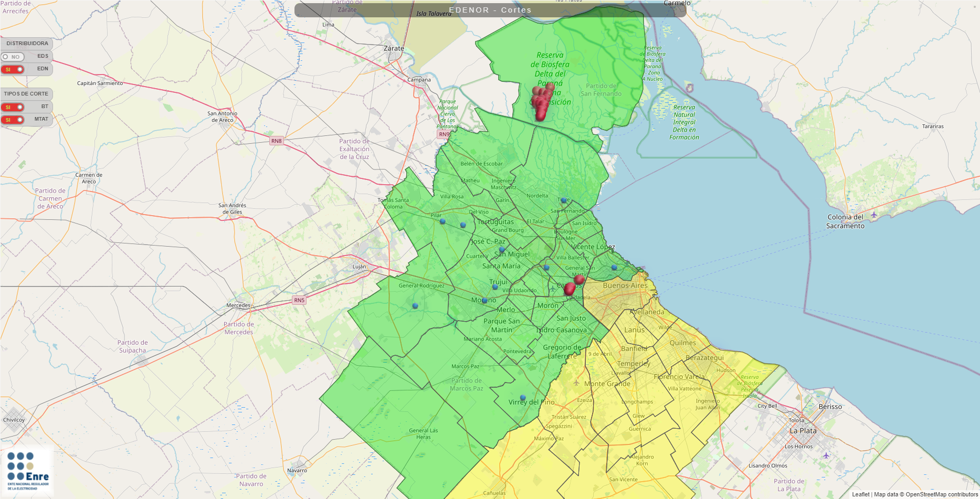Click the Cañuelas yellow district
The image size is (980, 499).
pyautogui.click(x=494, y=493)
